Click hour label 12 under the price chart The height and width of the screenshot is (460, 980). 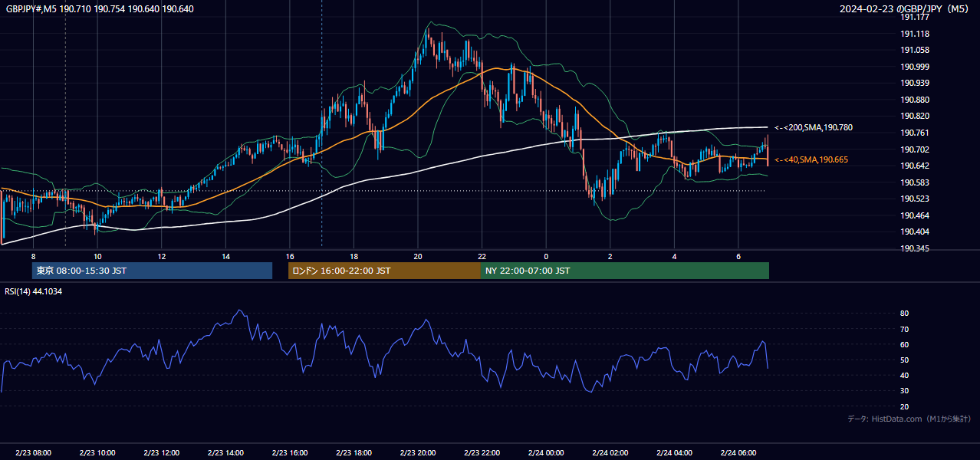[x=161, y=256]
